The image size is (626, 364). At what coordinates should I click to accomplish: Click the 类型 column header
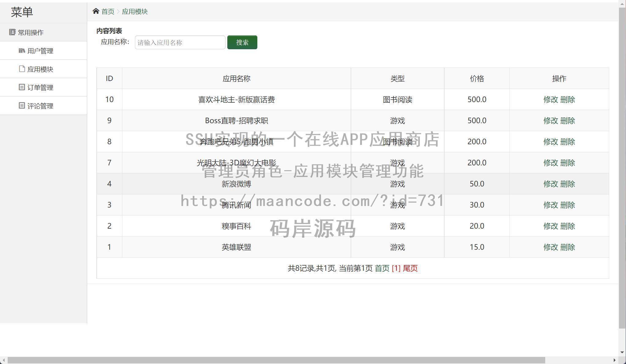coord(397,79)
